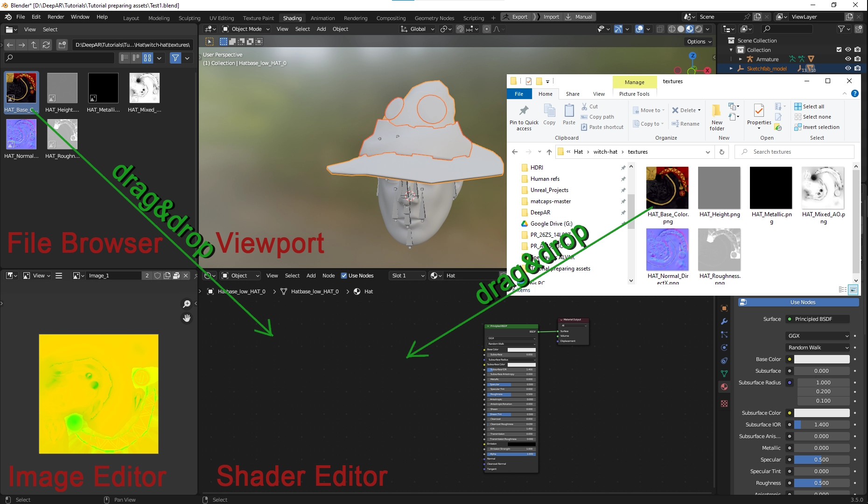
Task: Adjust Roughness slider in Properties
Action: tap(822, 483)
